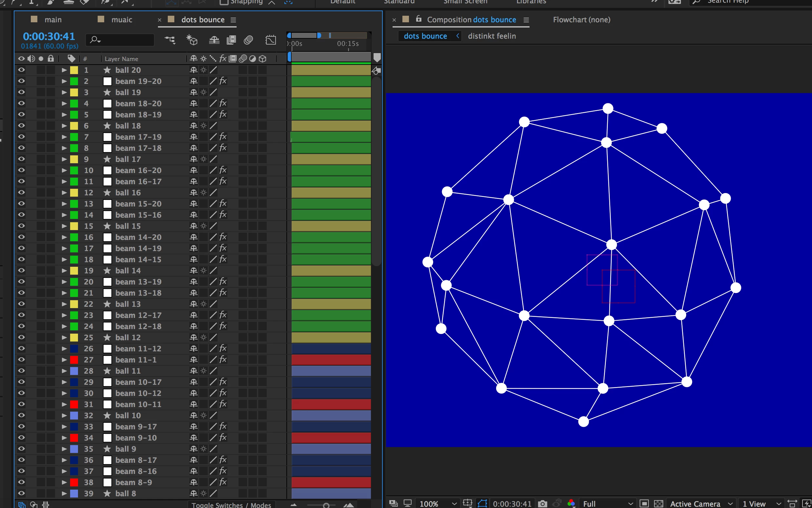Screen dimensions: 812x508
Task: Enable Draft 3D in the timeline
Action: [192, 40]
